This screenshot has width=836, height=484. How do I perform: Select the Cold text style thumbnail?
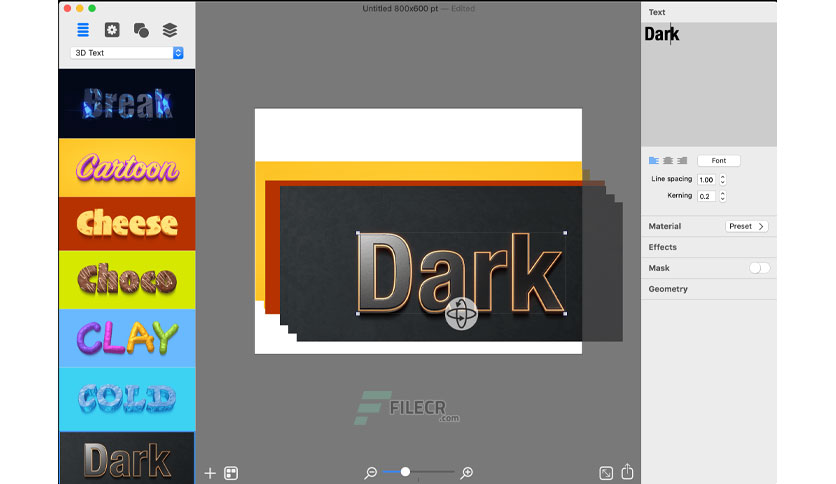pos(127,399)
